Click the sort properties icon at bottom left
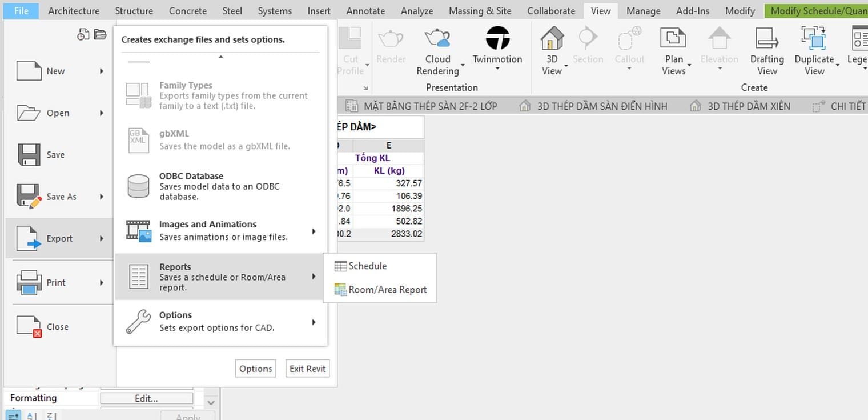 [x=14, y=416]
